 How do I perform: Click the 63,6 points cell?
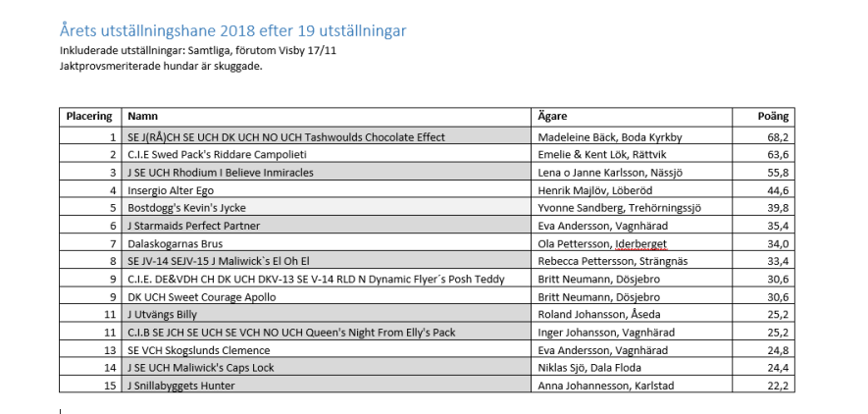pos(763,154)
